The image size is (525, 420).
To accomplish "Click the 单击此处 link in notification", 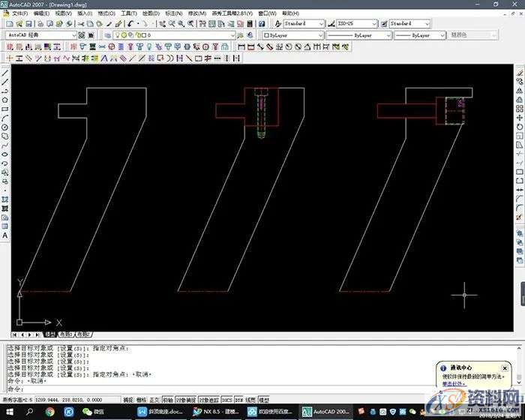I will click(x=453, y=383).
